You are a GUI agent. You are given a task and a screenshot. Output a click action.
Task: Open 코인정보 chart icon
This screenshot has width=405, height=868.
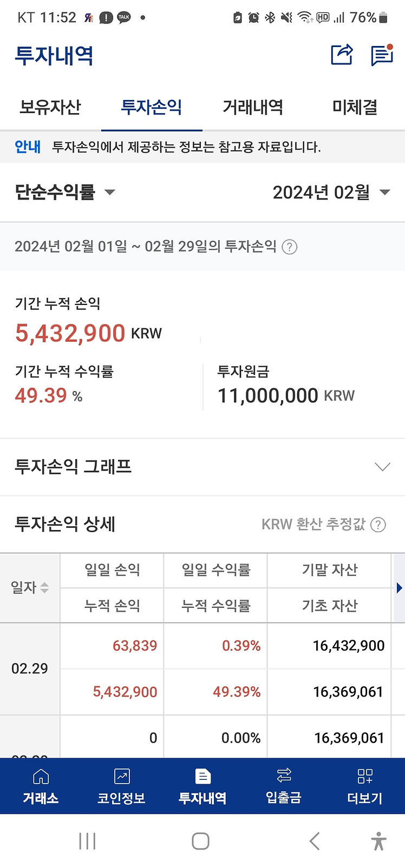(x=122, y=777)
